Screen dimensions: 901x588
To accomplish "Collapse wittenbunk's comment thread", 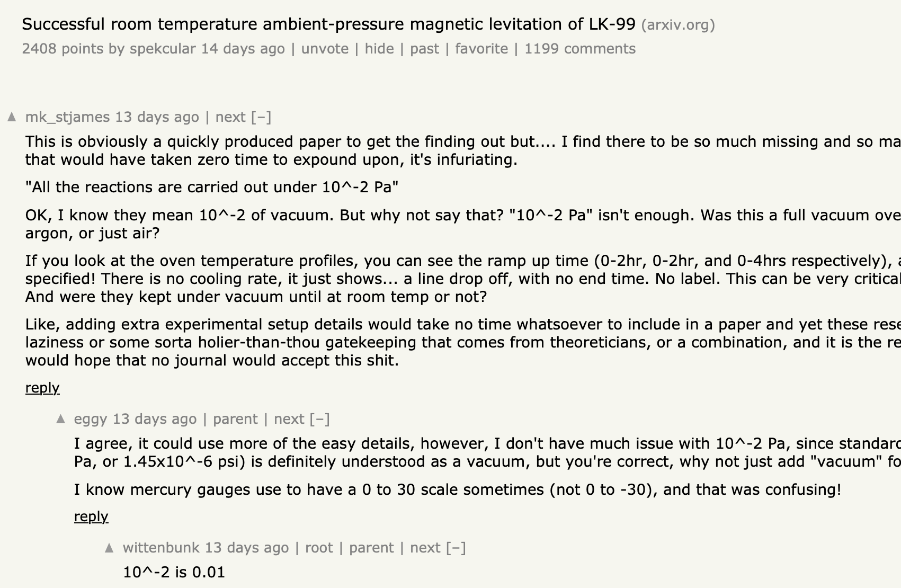I will click(456, 548).
